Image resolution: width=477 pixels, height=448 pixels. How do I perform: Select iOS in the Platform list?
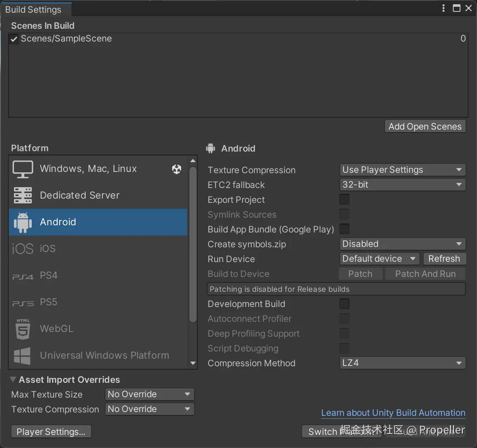(48, 249)
